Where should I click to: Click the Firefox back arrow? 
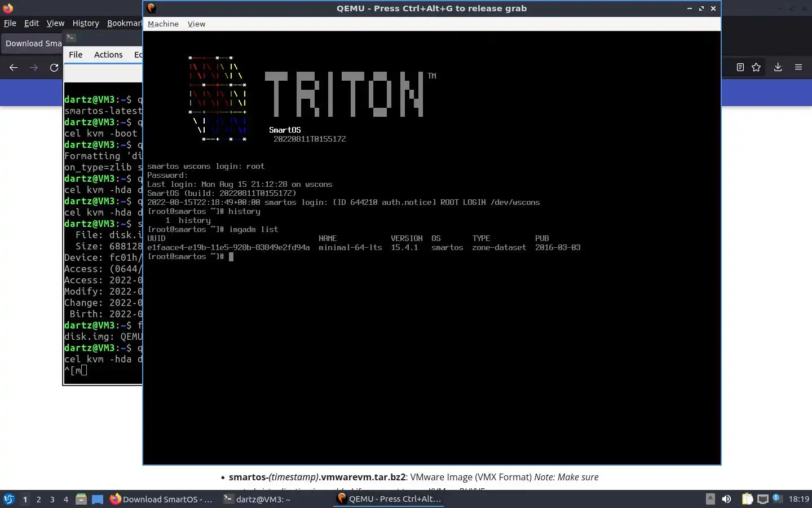coord(14,67)
